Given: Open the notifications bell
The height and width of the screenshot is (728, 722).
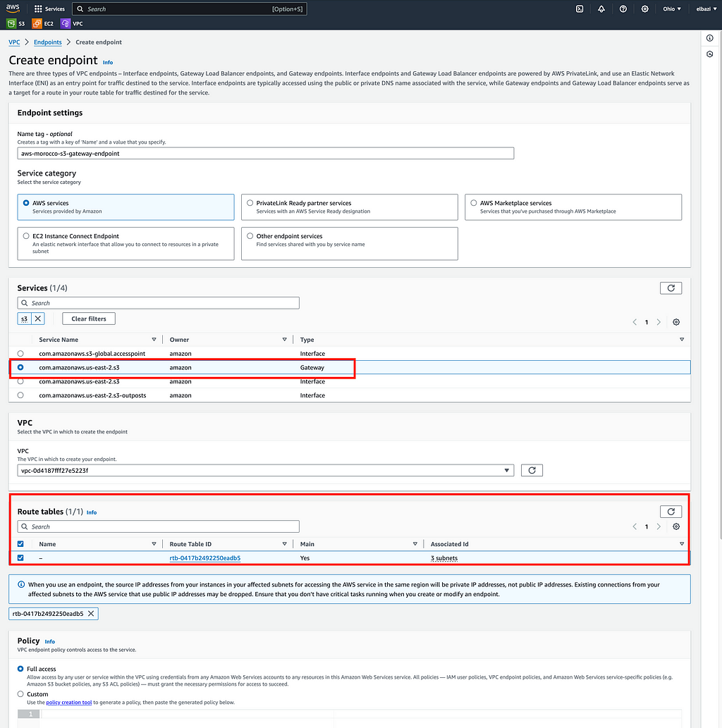Looking at the screenshot, I should pos(601,9).
